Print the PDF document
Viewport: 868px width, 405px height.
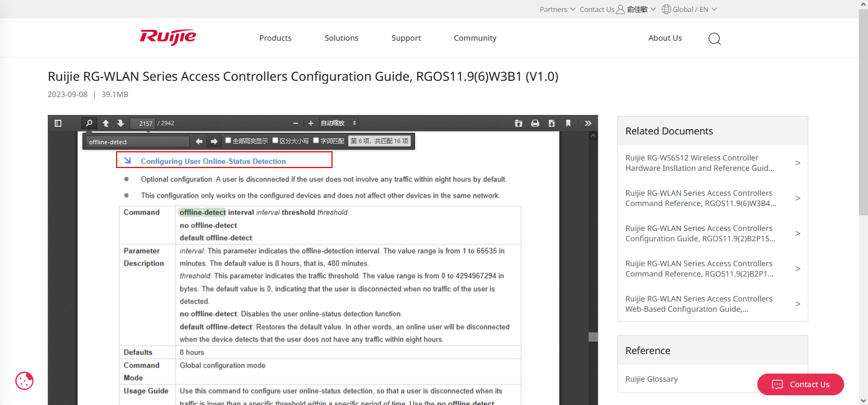(535, 124)
